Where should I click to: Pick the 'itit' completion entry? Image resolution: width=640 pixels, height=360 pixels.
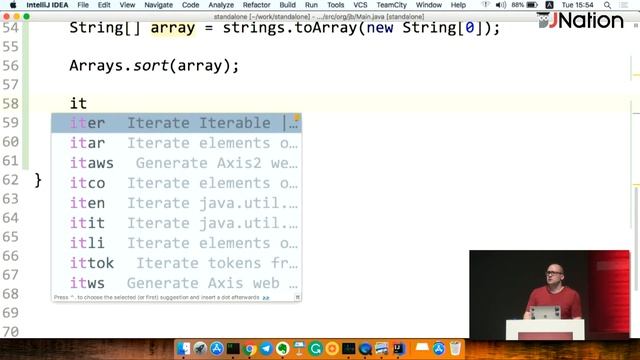tap(176, 223)
